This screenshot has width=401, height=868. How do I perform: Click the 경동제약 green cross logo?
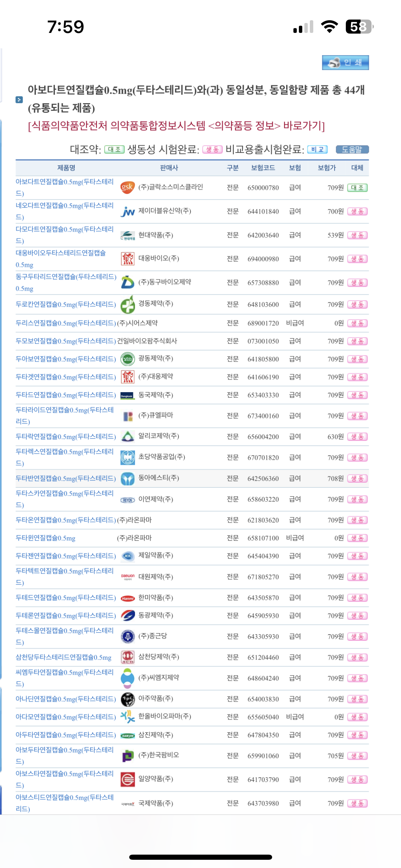(x=127, y=304)
